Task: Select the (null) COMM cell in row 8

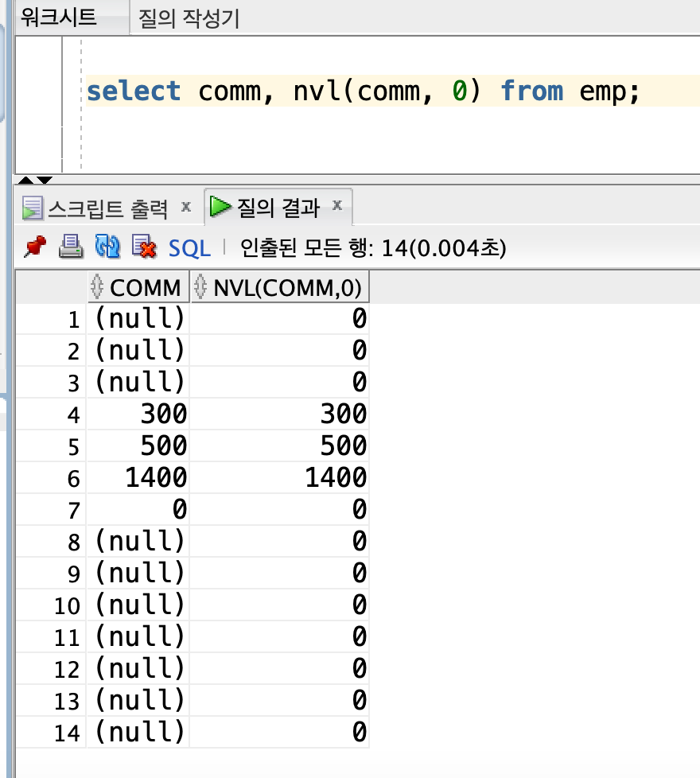Action: [138, 541]
